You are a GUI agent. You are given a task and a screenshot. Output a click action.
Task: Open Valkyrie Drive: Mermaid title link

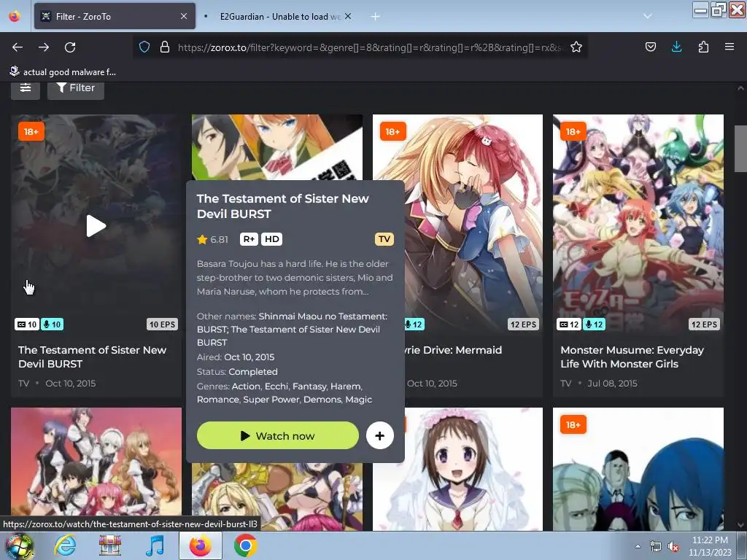point(453,350)
